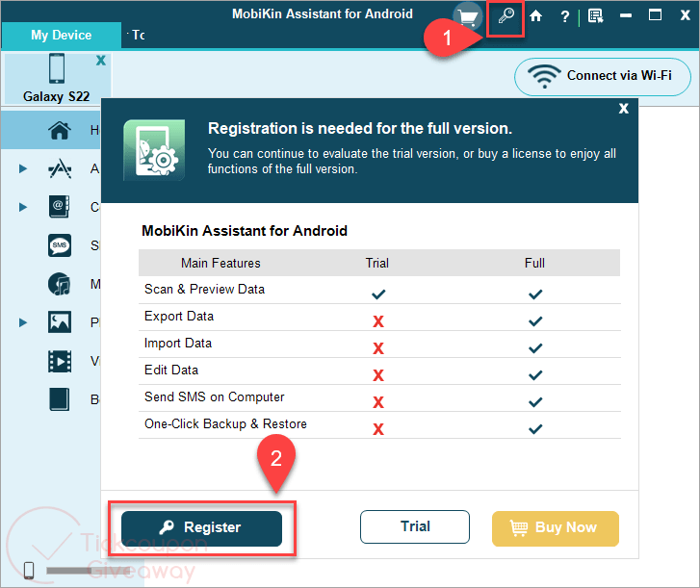Continue with the Trial button
Screen dimensions: 700x588
coord(415,526)
